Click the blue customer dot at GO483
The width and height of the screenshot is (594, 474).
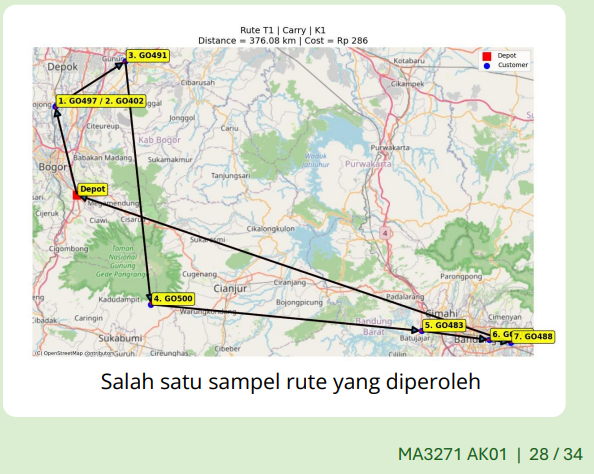click(421, 331)
